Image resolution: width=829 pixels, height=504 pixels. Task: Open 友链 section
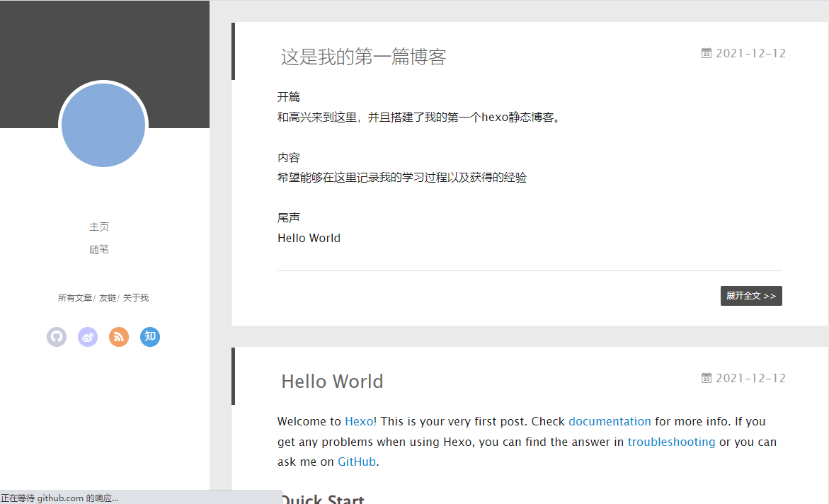click(x=108, y=298)
